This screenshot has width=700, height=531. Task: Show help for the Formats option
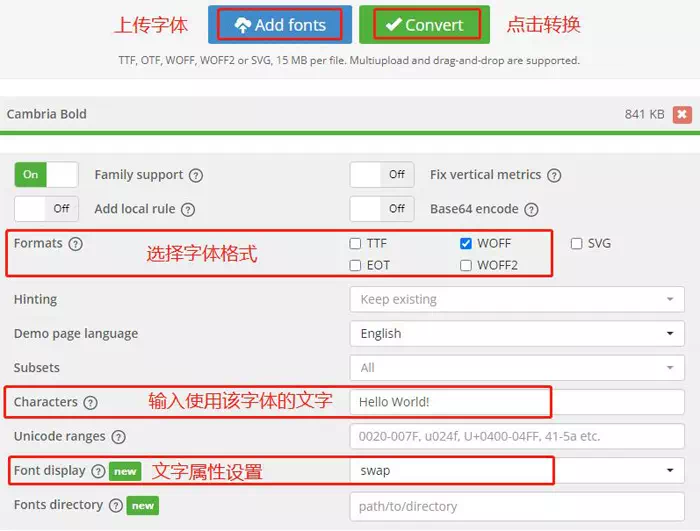pyautogui.click(x=76, y=243)
